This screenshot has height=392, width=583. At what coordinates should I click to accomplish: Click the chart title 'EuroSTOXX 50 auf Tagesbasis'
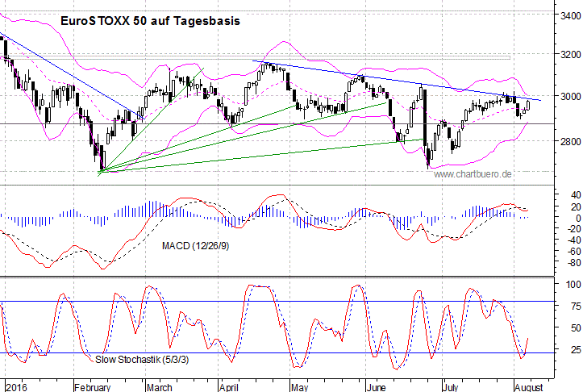150,21
